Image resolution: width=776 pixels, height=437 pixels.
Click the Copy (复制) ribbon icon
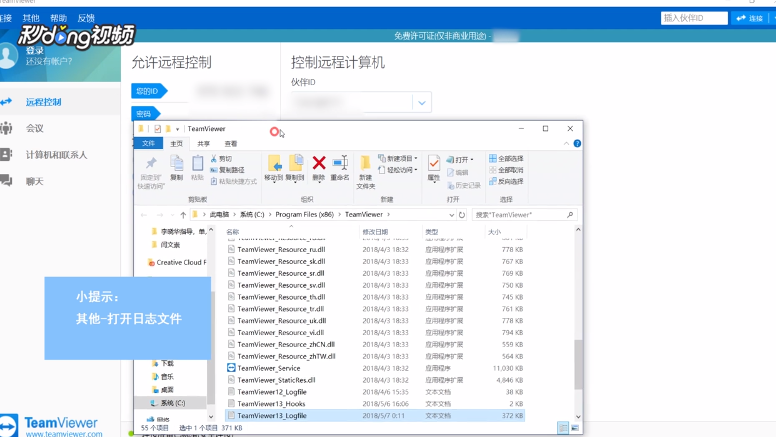(177, 164)
